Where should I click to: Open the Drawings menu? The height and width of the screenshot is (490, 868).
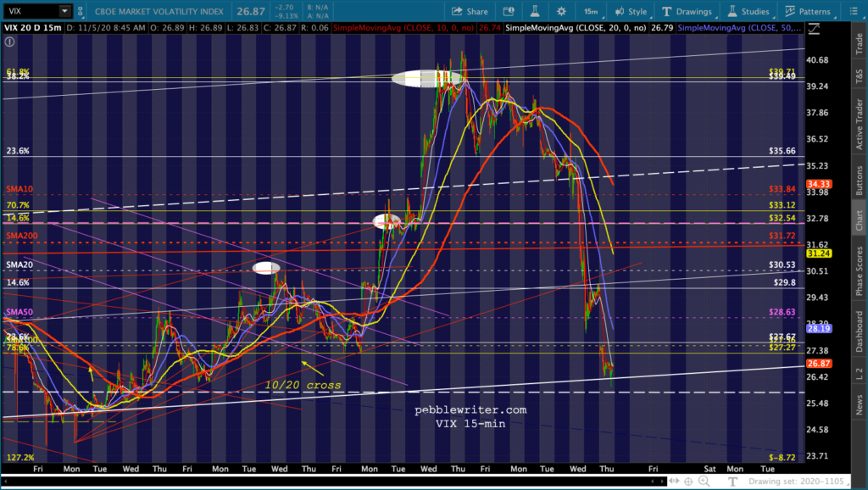coord(687,11)
